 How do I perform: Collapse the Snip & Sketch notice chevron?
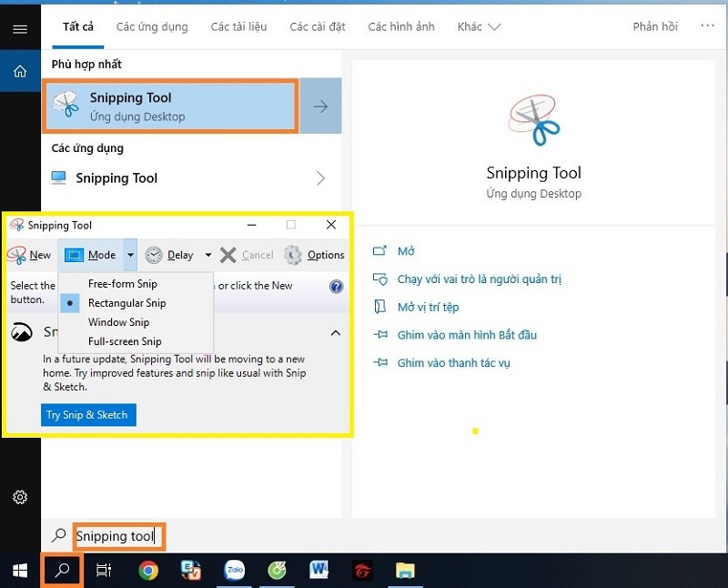pyautogui.click(x=335, y=332)
